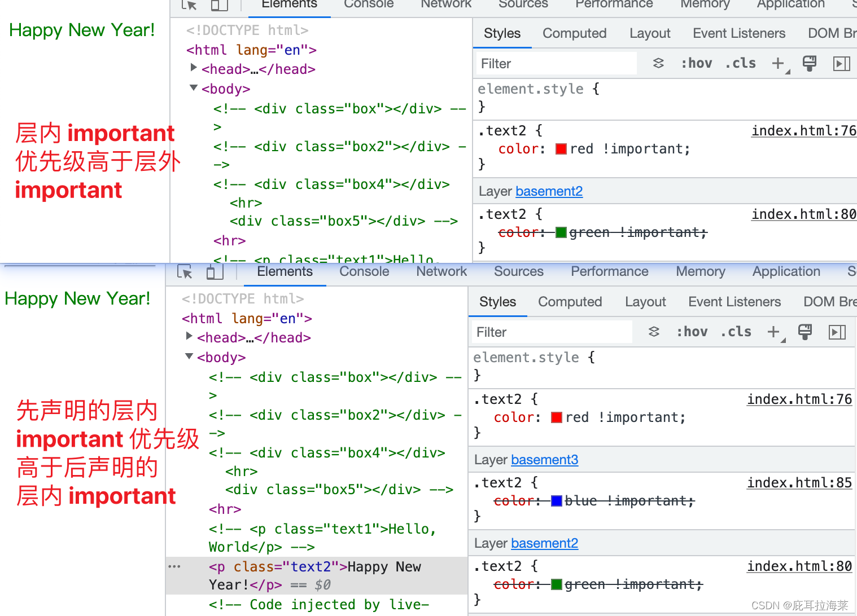
Task: Open Network tab in lower DevTools
Action: point(441,271)
